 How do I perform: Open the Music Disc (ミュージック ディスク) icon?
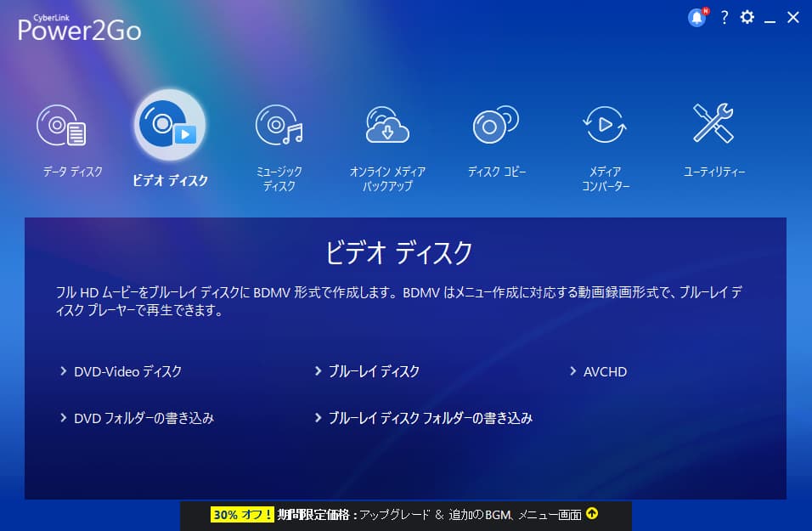[279, 125]
